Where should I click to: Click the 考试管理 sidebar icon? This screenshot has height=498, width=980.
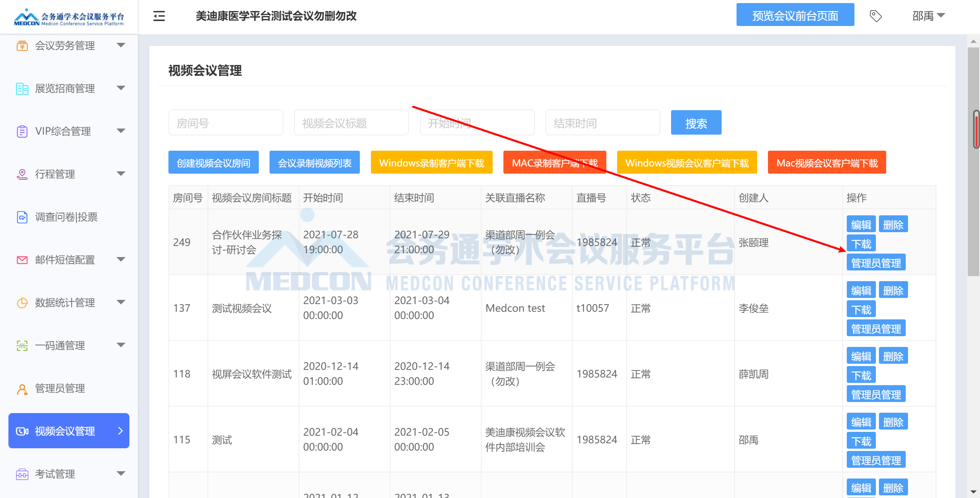(22, 474)
